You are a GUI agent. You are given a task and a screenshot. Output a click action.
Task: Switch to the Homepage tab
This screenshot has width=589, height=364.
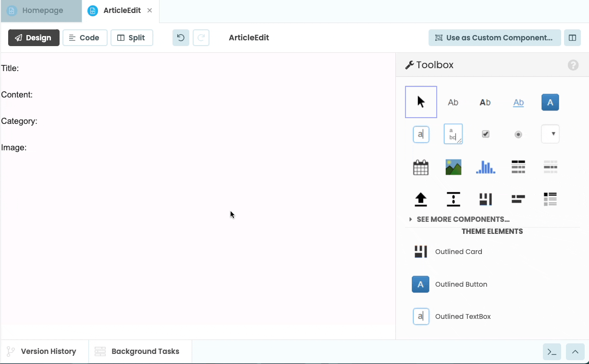42,11
